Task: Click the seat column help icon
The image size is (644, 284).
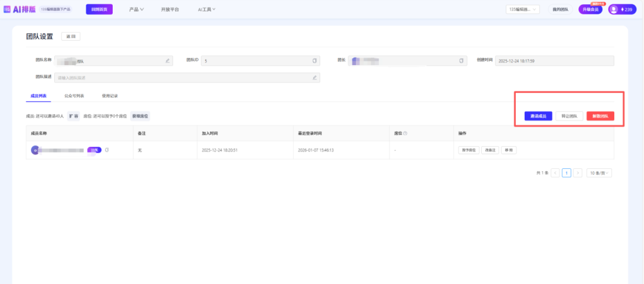Action: click(x=405, y=134)
